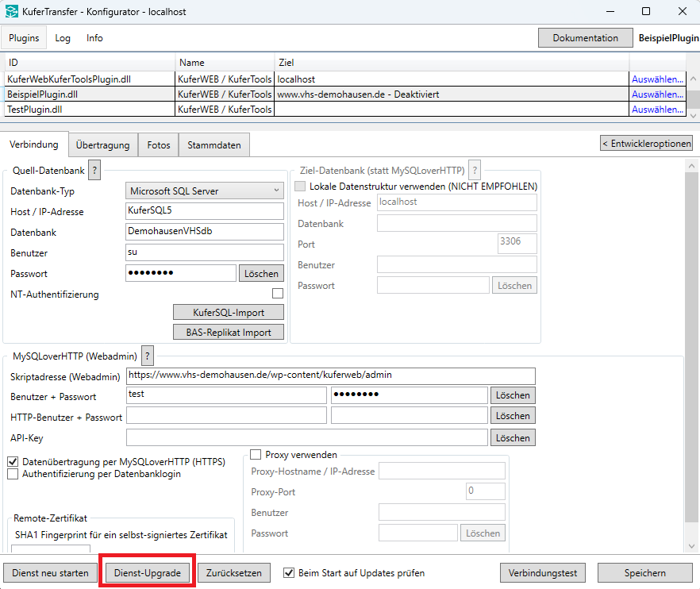The image size is (700, 589).
Task: Open the Fotos tab
Action: tap(159, 145)
